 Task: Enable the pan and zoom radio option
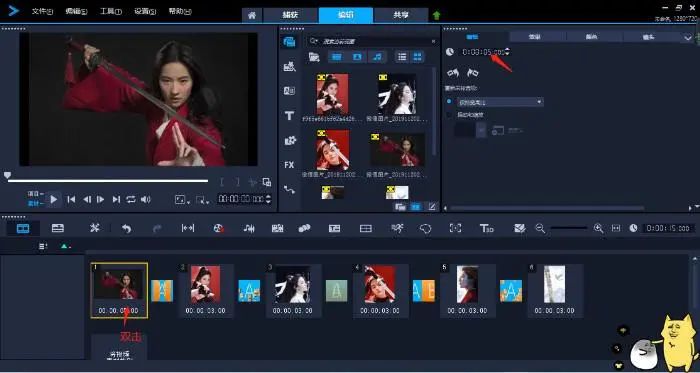[x=450, y=115]
